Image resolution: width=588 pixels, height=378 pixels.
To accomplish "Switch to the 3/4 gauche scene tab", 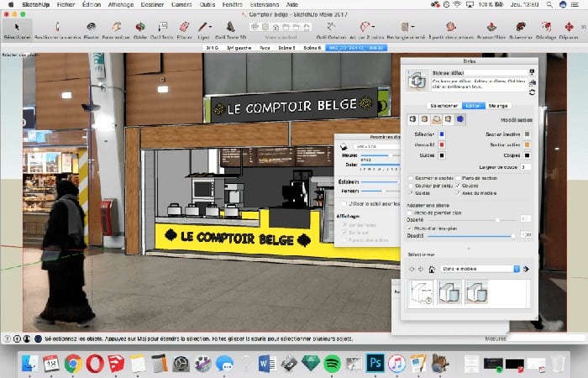I will point(239,48).
